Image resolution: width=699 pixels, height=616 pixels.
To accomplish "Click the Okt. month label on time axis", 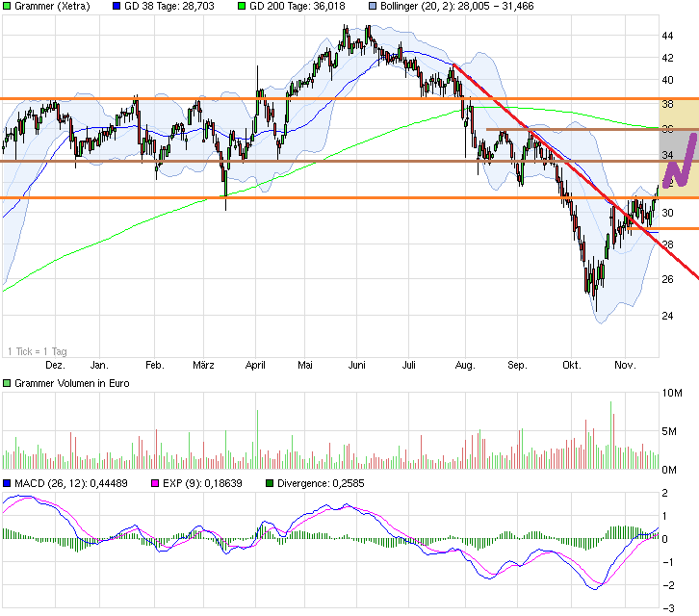I will point(572,366).
